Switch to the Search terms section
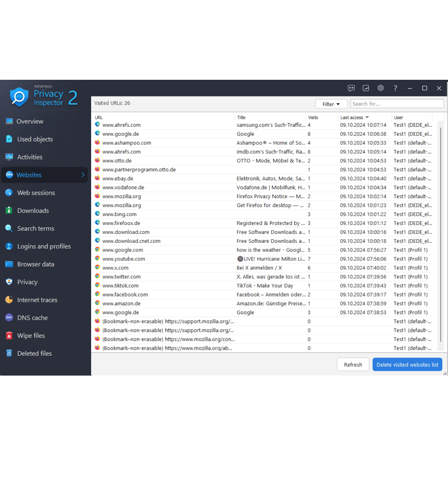Viewport: 448px width, 493px height. [x=35, y=229]
